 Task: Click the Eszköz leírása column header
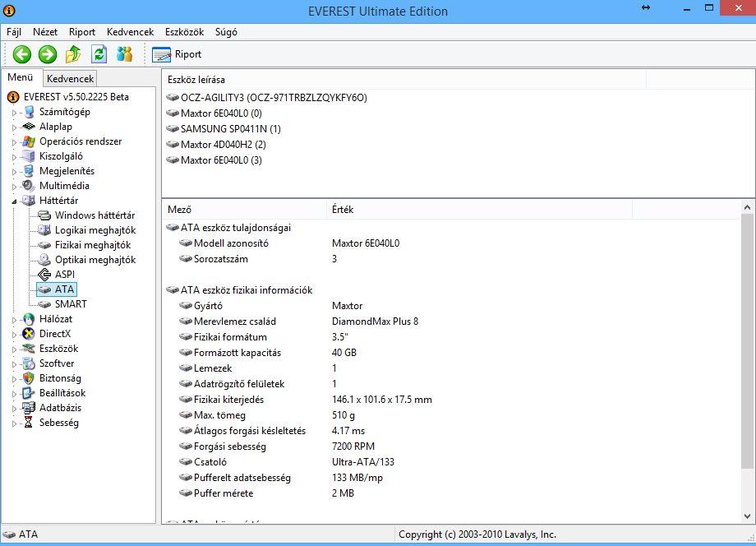(x=404, y=80)
